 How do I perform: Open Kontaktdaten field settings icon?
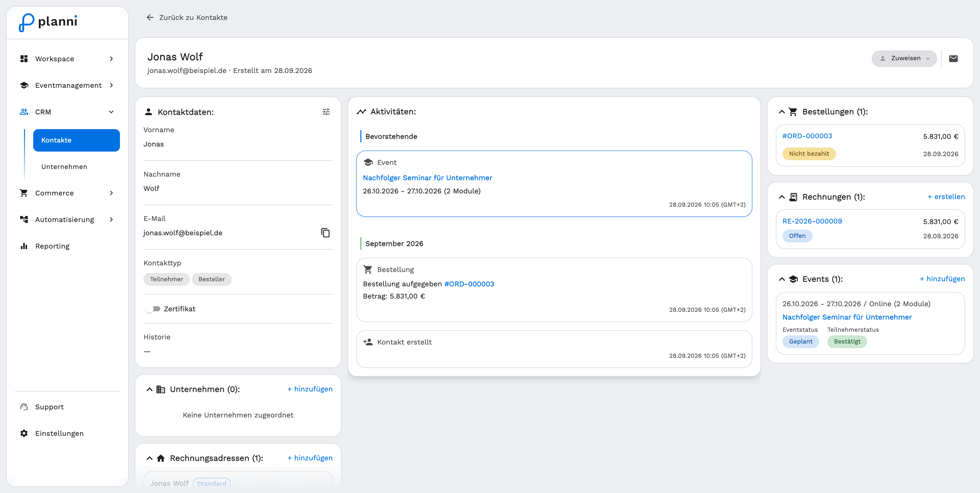point(326,112)
